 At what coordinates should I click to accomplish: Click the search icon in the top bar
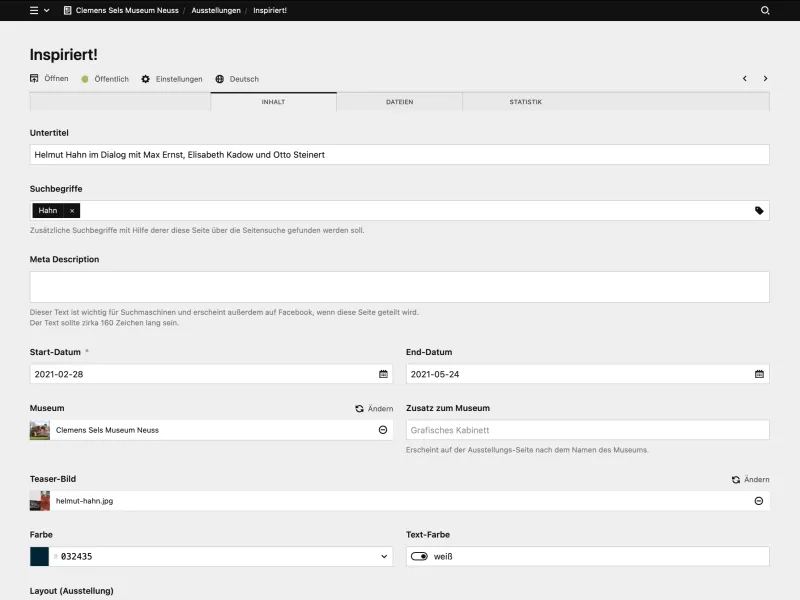tap(766, 11)
